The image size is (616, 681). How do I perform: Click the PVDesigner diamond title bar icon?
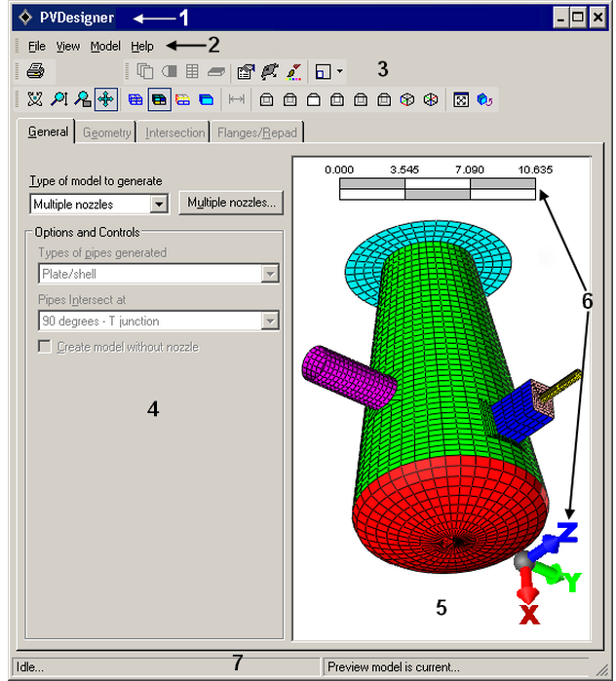tap(25, 18)
